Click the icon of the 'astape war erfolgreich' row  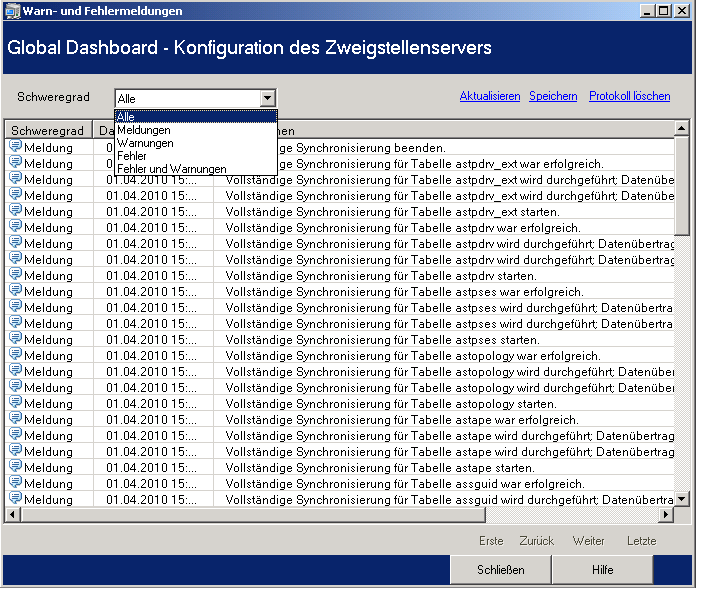15,418
